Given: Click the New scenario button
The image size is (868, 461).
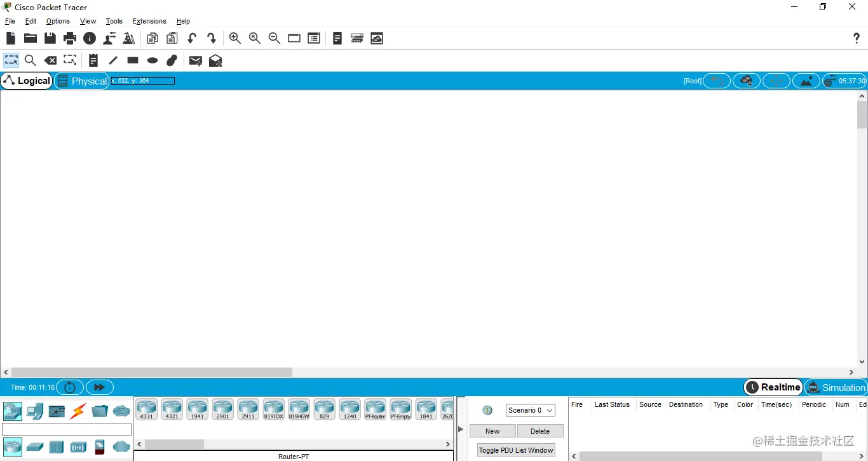Looking at the screenshot, I should [492, 431].
